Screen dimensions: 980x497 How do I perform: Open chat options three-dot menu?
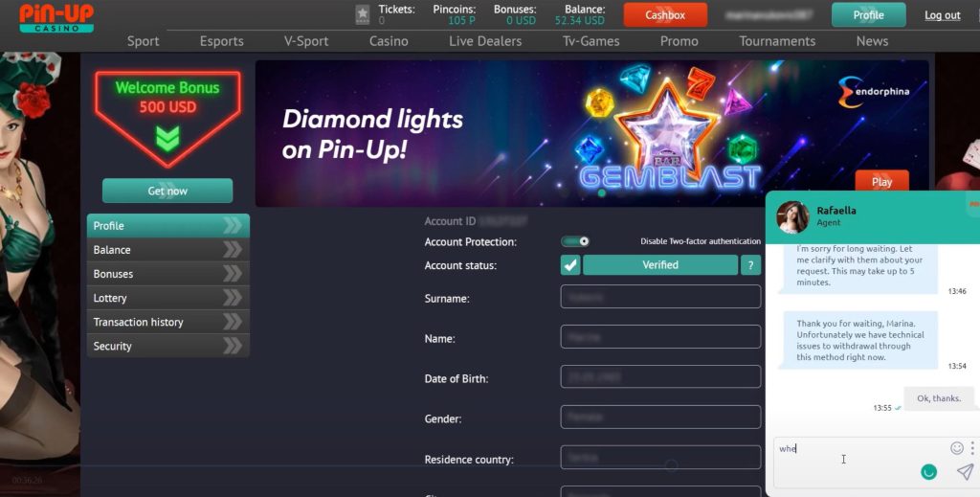pos(972,447)
